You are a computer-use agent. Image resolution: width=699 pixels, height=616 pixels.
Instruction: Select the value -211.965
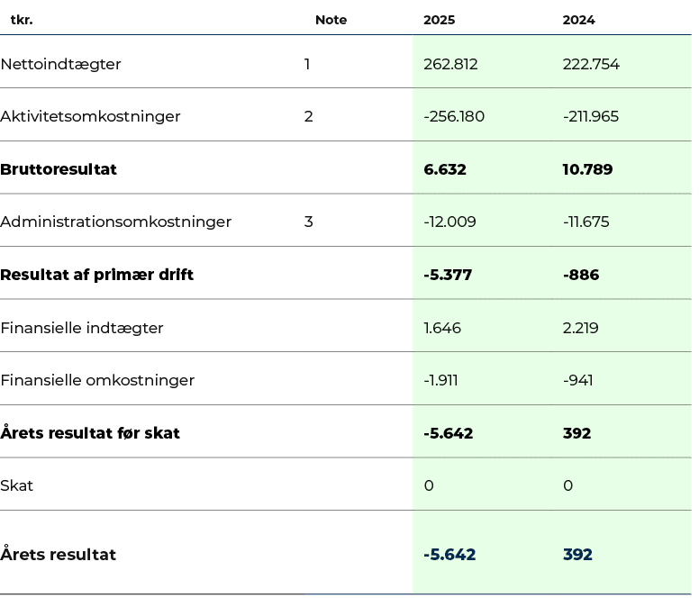[x=591, y=116]
